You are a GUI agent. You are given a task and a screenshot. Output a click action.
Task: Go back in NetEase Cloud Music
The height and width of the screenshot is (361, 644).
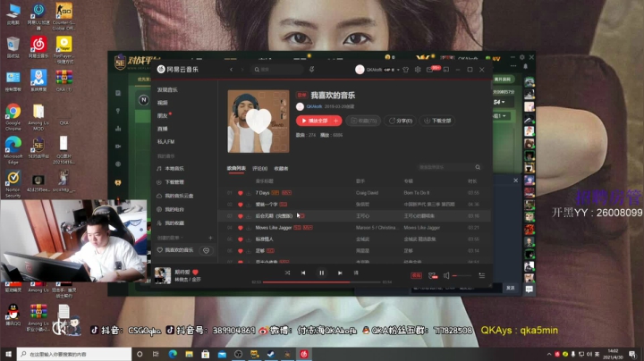pos(232,70)
